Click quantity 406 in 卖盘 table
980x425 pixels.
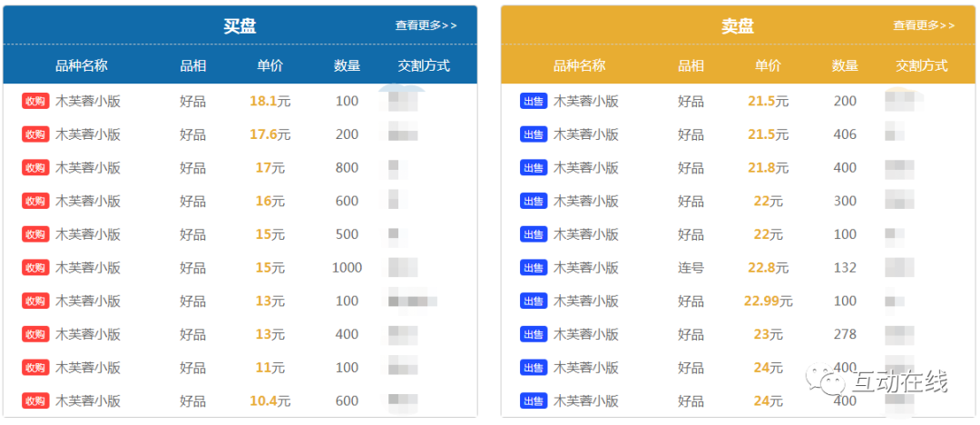click(845, 133)
